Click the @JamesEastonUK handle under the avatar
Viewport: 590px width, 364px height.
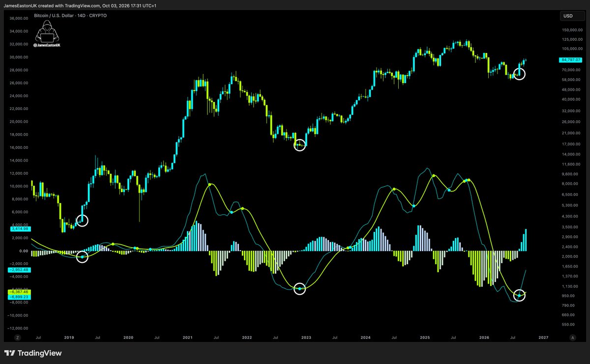(47, 45)
